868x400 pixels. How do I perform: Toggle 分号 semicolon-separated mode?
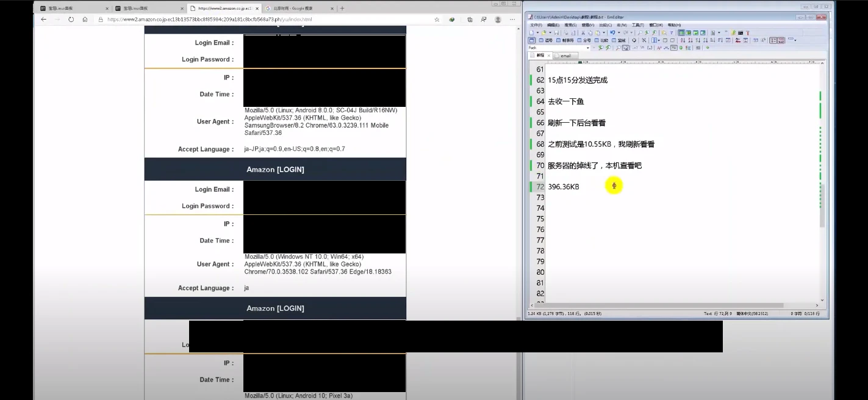pyautogui.click(x=584, y=40)
